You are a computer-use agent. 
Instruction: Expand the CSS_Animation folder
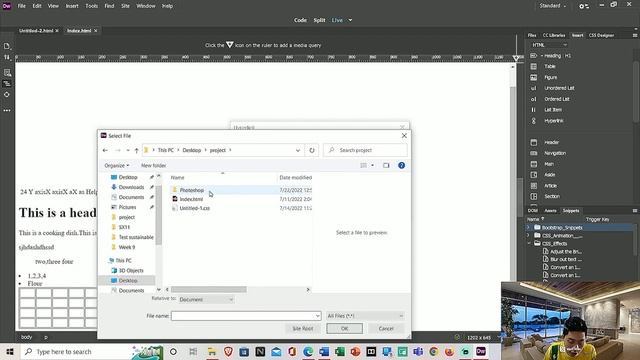click(x=528, y=236)
